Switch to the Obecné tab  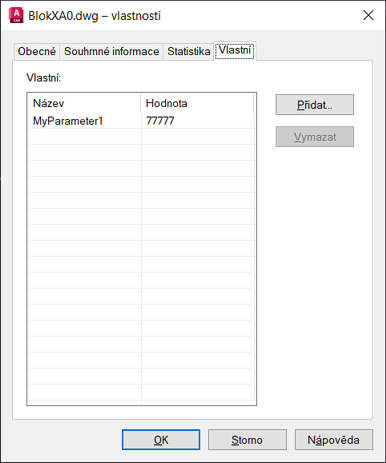coord(37,52)
